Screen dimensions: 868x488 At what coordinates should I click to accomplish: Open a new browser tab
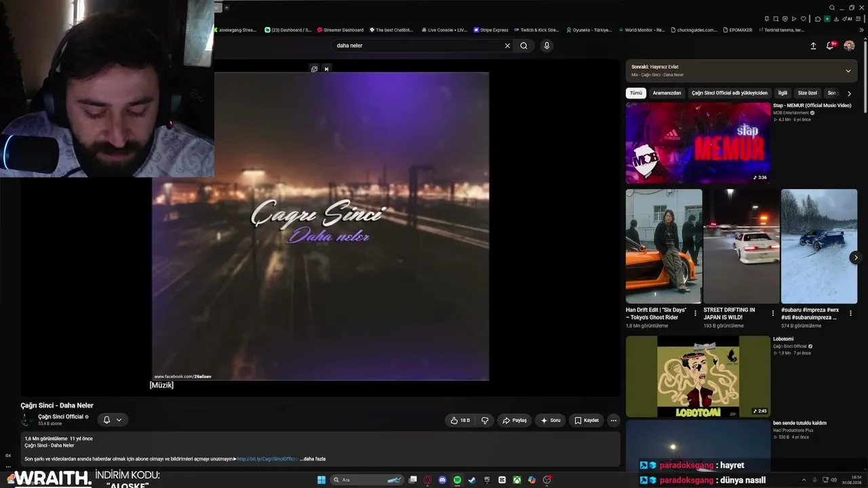click(226, 7)
